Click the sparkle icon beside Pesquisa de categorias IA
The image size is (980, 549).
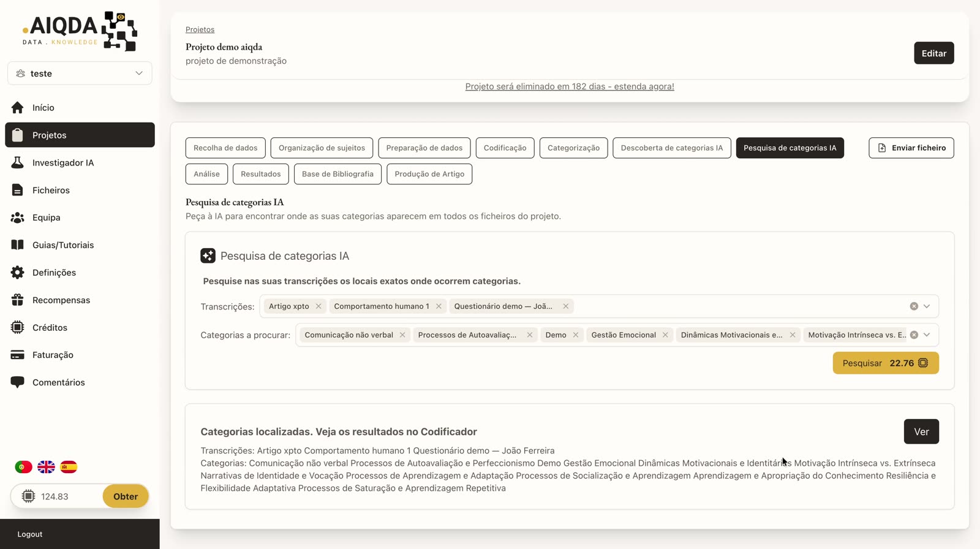(x=208, y=256)
